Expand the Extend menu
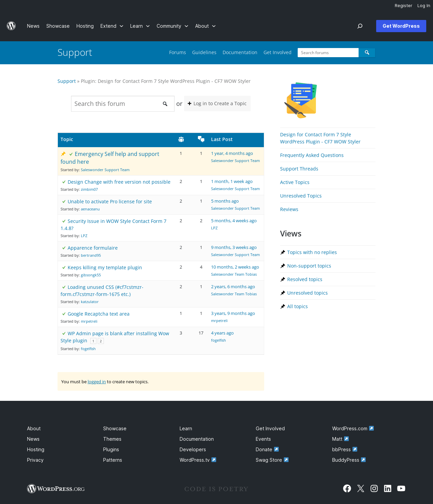 (112, 26)
